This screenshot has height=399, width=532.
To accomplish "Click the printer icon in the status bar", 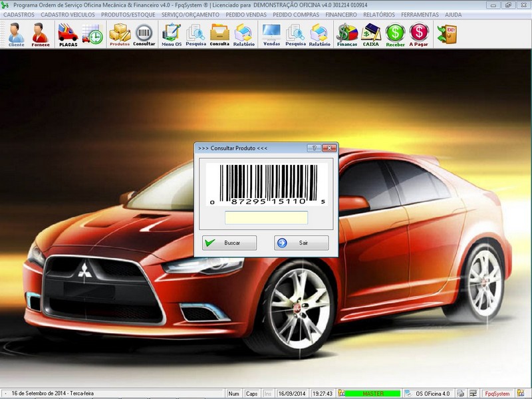I will 460,394.
